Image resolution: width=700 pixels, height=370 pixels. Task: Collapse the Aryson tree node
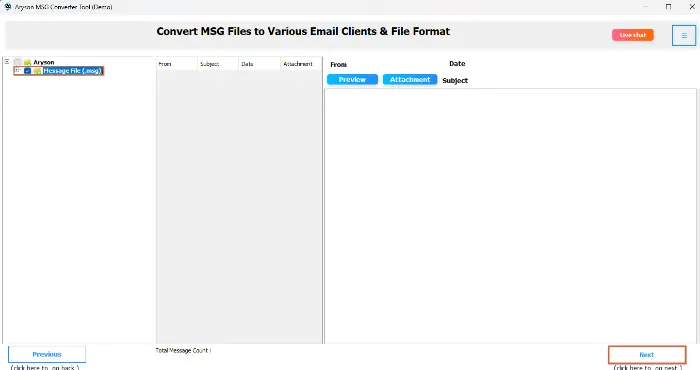(7, 62)
